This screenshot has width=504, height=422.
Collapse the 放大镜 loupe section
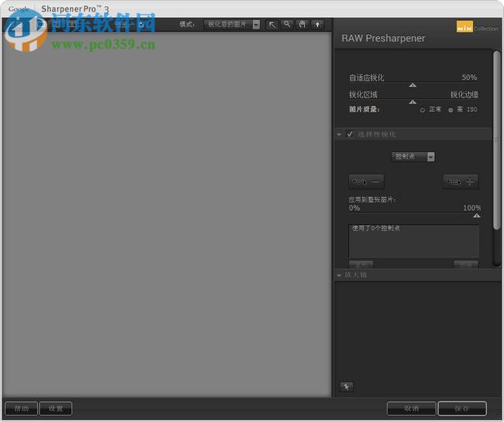click(339, 275)
